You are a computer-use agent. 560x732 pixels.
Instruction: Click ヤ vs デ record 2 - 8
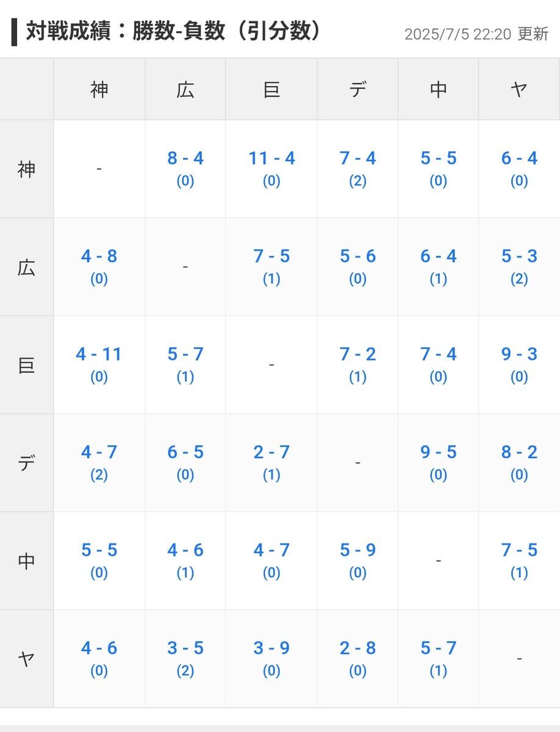coord(358,648)
